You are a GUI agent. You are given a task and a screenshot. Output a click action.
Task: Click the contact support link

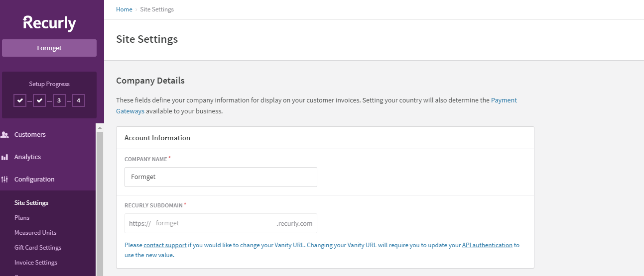click(165, 245)
